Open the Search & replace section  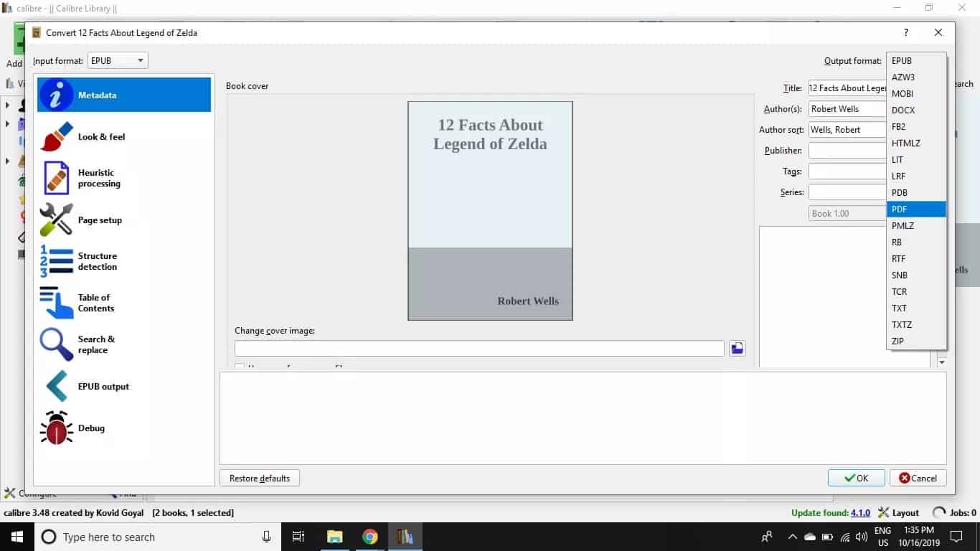click(x=124, y=344)
